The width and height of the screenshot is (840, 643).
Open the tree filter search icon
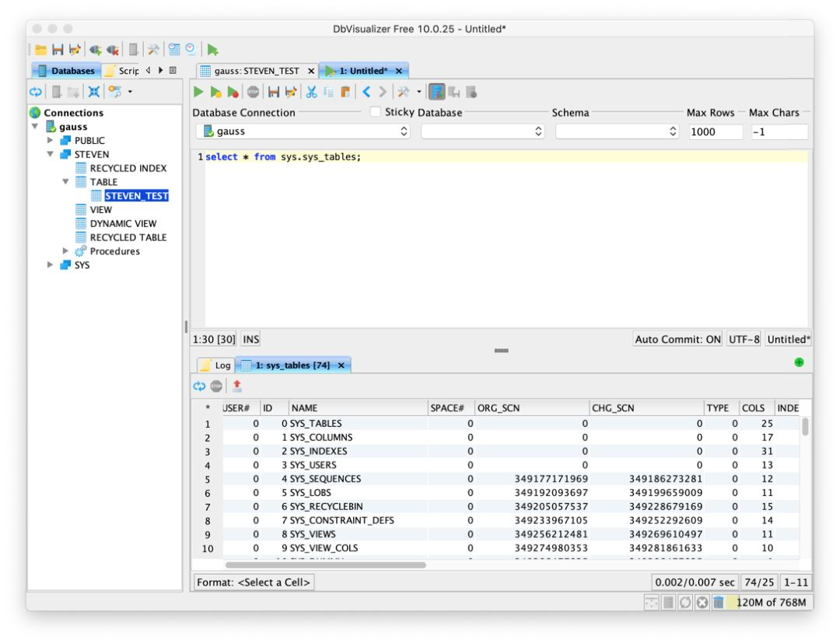[114, 92]
